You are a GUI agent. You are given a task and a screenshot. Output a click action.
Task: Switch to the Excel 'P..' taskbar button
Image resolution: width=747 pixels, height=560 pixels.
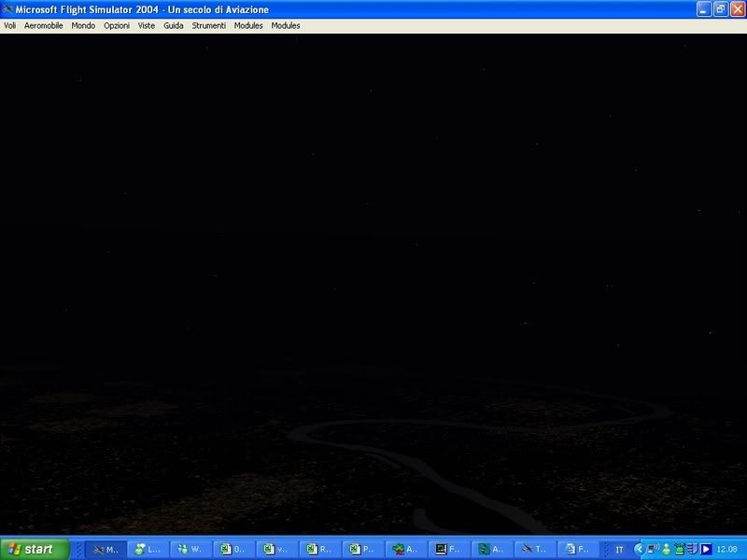pyautogui.click(x=363, y=550)
